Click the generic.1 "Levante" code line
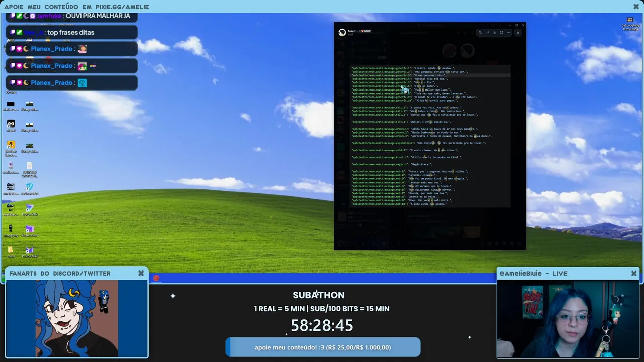 point(404,68)
